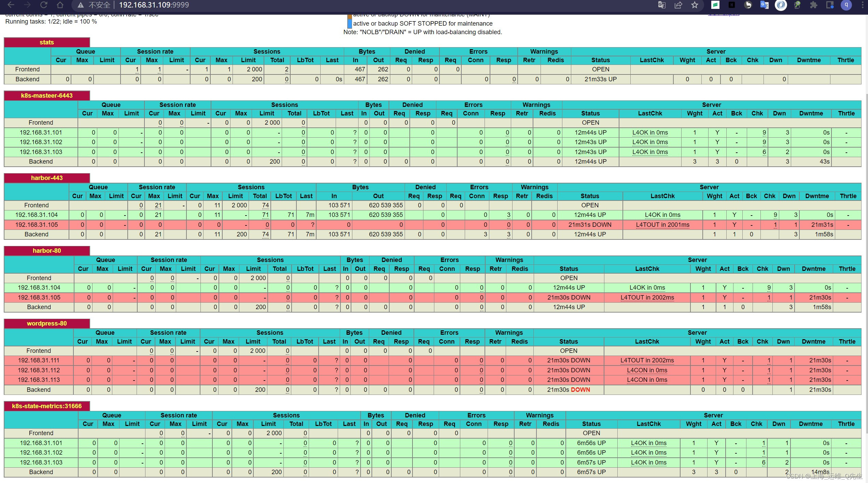Bookmark this page with the star icon

(x=695, y=5)
